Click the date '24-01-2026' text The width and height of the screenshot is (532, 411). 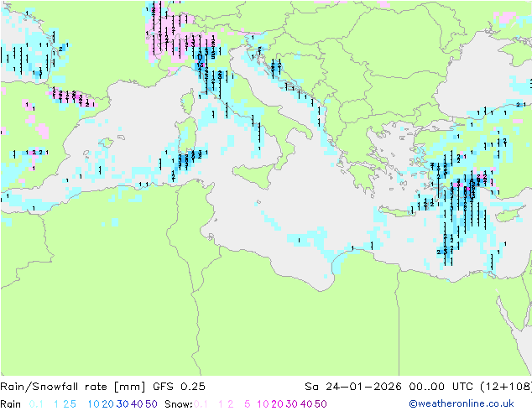point(363,387)
